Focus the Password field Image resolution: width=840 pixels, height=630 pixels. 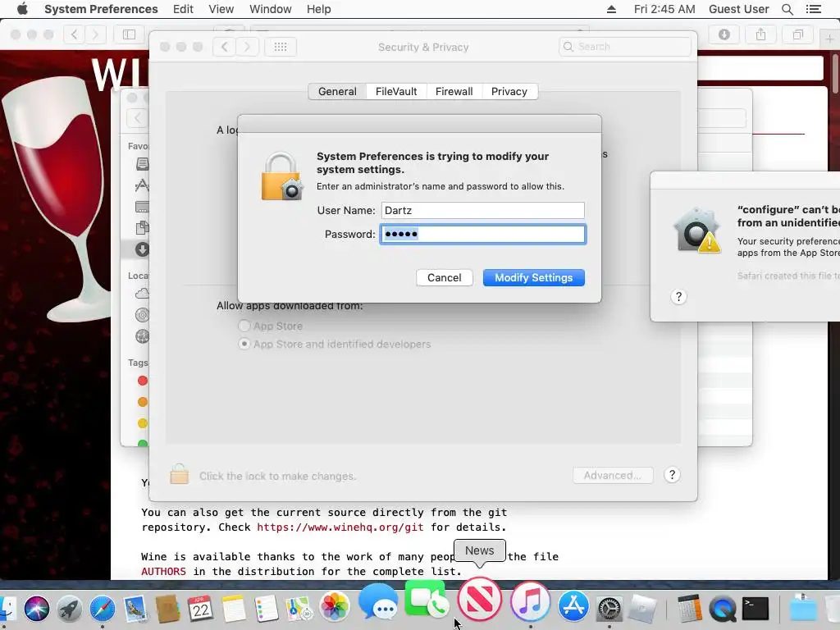pyautogui.click(x=482, y=234)
